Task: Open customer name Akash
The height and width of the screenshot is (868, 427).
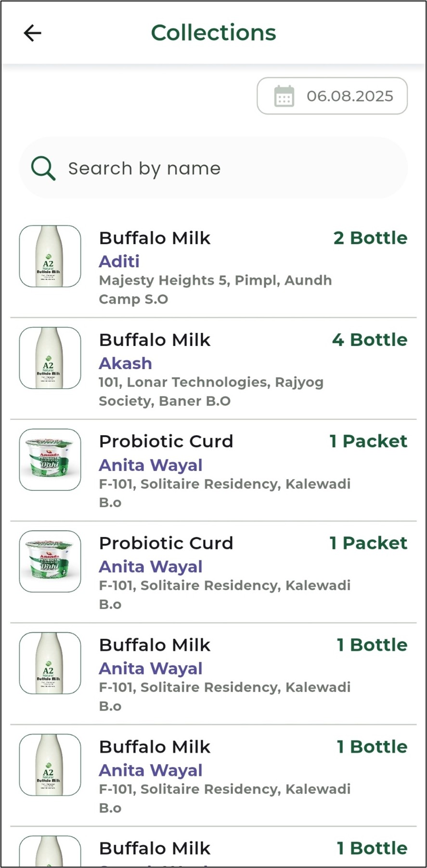Action: tap(125, 363)
